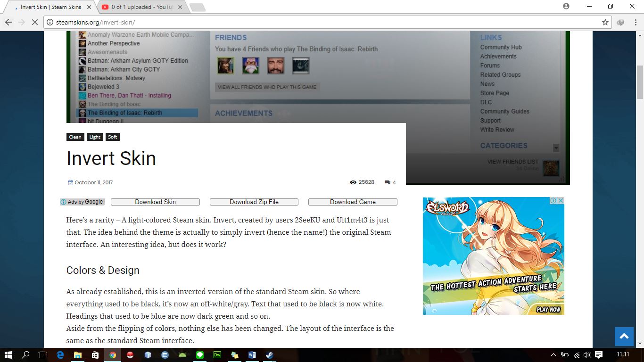Screen dimensions: 644x362
Task: Switch to the Invert Skin Steam Skins tab
Action: [x=50, y=7]
